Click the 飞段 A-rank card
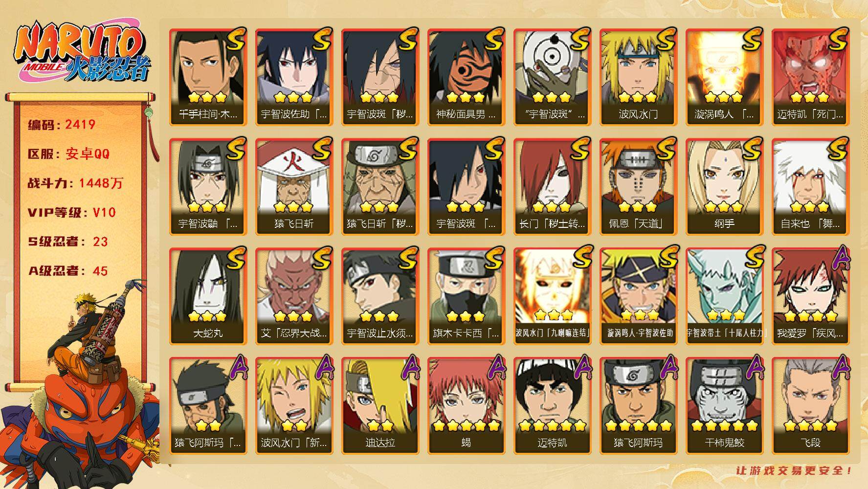Screen dimensions: 868x489 pyautogui.click(x=810, y=405)
